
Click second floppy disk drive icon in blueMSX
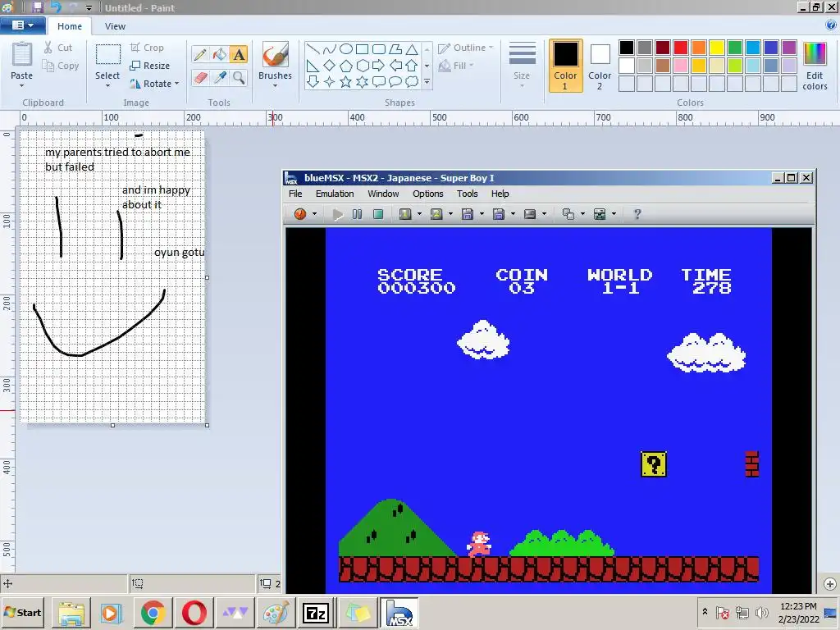(499, 214)
